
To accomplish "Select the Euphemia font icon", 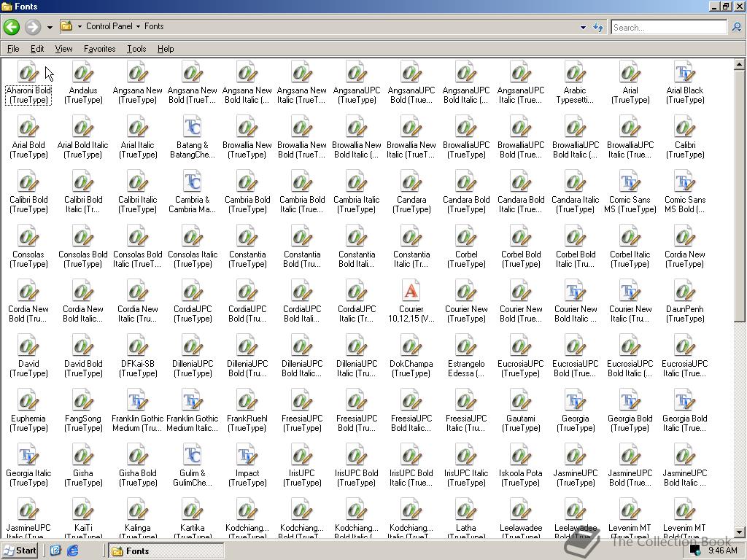I will (28, 401).
